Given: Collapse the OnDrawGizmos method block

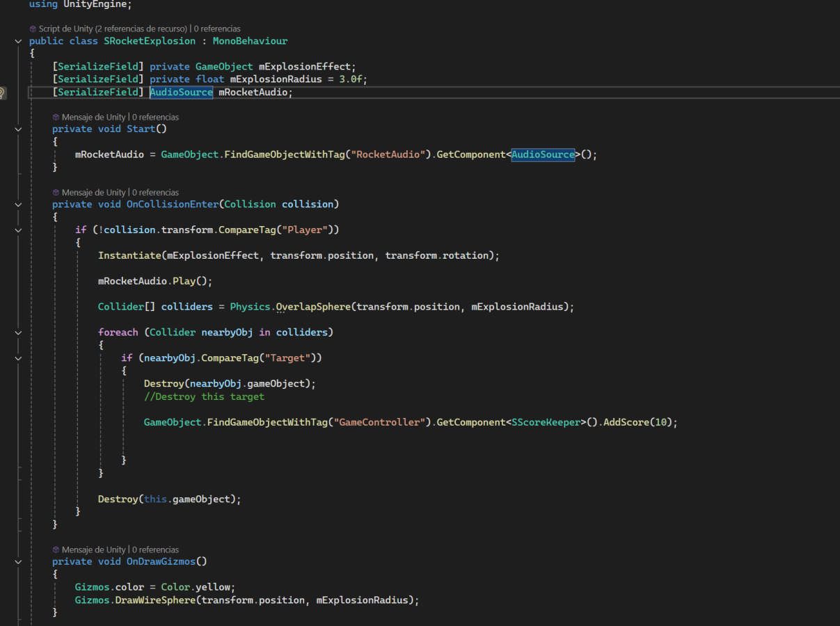Looking at the screenshot, I should (x=18, y=561).
